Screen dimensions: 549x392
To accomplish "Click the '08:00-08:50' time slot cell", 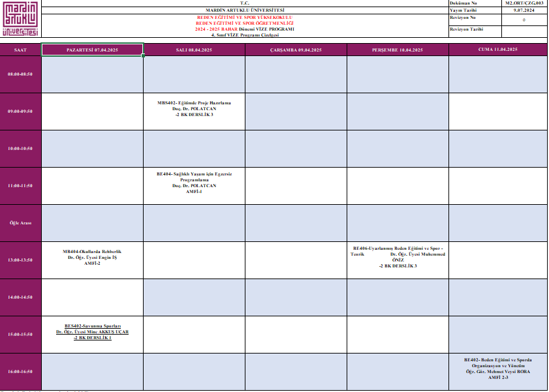I will 20,74.
